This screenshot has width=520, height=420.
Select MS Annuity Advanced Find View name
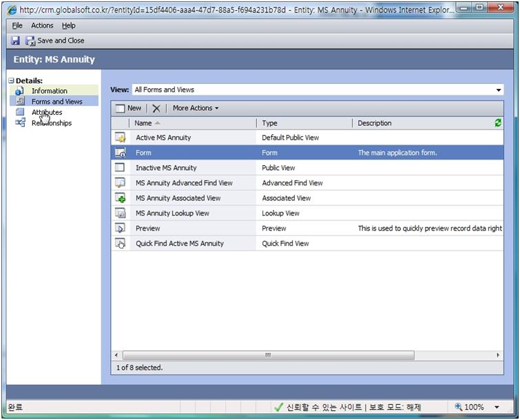184,183
